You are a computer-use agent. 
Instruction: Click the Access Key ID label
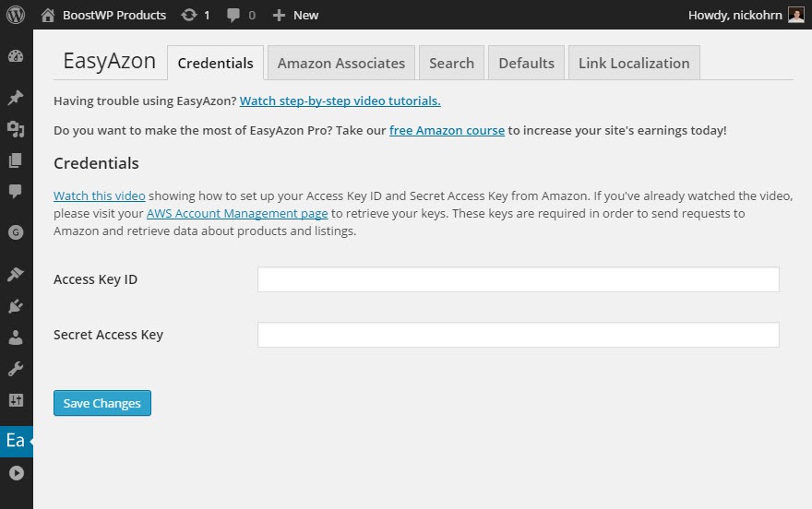(95, 279)
